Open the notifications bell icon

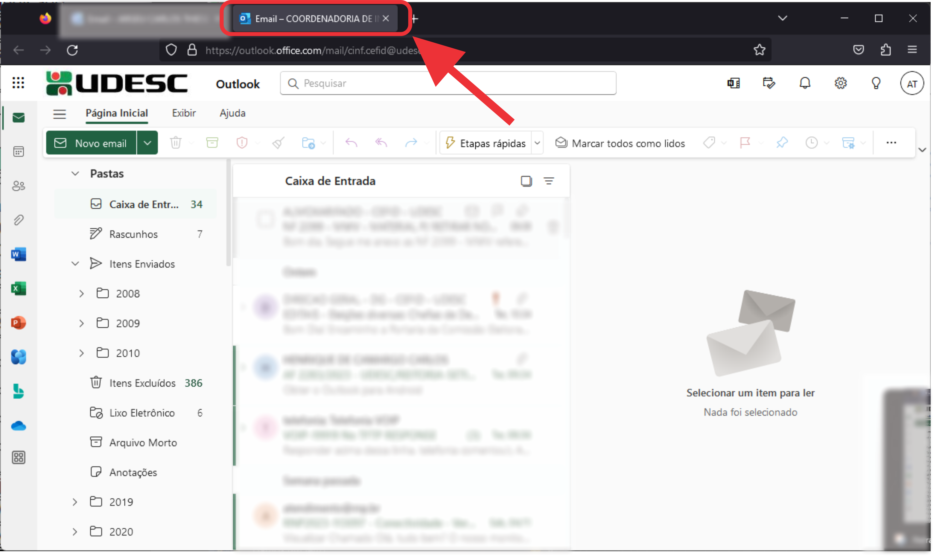(x=805, y=83)
